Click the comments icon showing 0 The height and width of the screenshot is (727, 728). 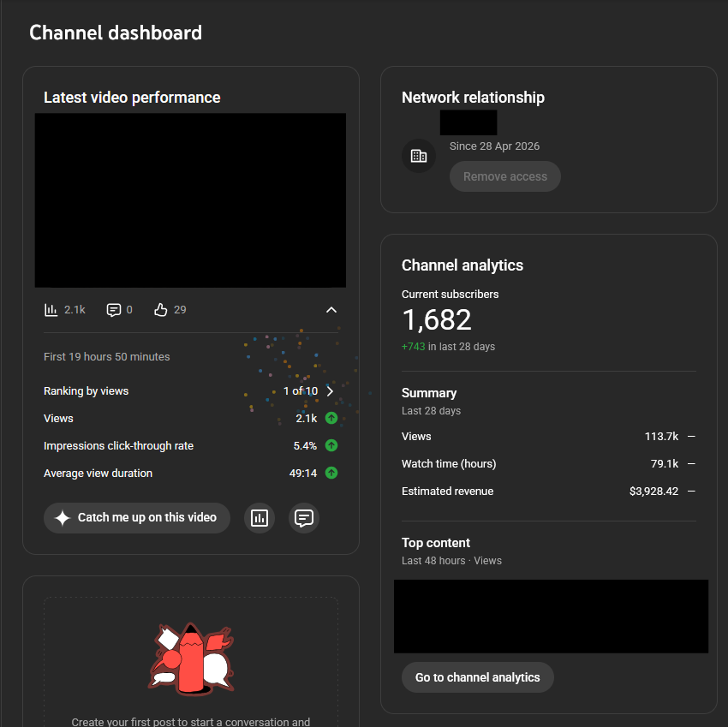coord(113,310)
